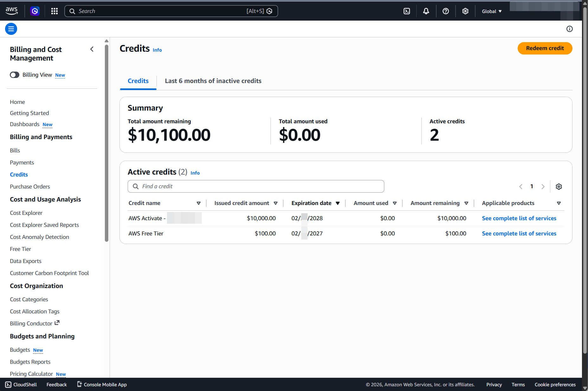Open services list for AWS Free Tier credit

coord(519,234)
